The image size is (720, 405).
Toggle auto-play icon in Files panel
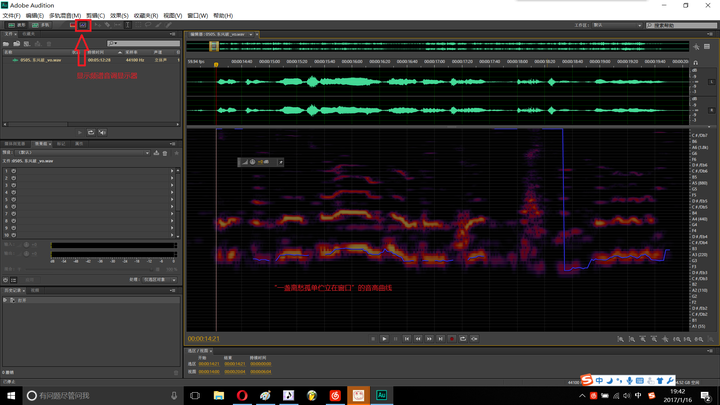click(x=102, y=133)
